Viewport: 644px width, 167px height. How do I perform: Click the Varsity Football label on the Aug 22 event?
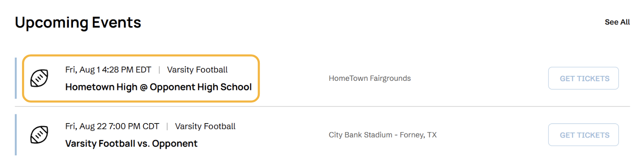[205, 126]
